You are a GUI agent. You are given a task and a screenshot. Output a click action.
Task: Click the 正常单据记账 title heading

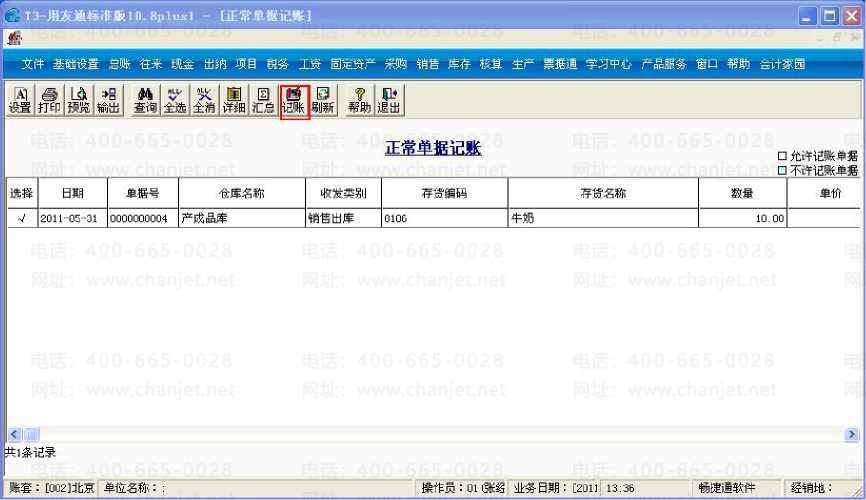coord(433,148)
